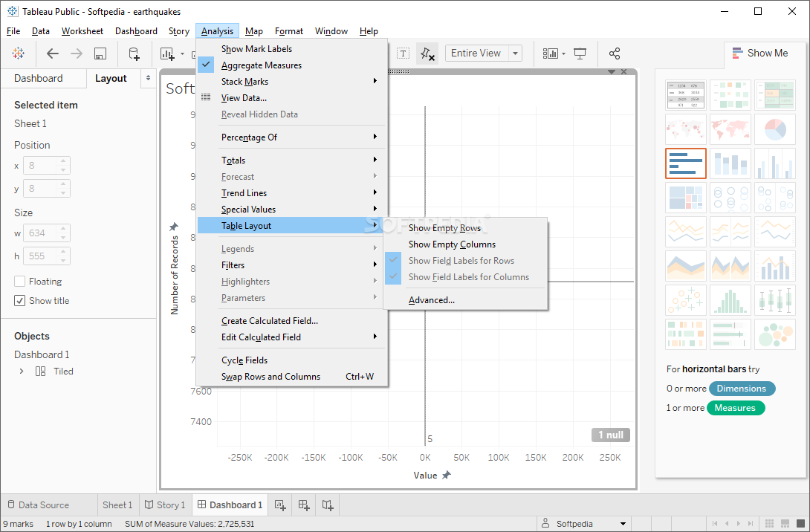Click the 1 null indicator
This screenshot has height=532, width=810.
click(x=611, y=435)
